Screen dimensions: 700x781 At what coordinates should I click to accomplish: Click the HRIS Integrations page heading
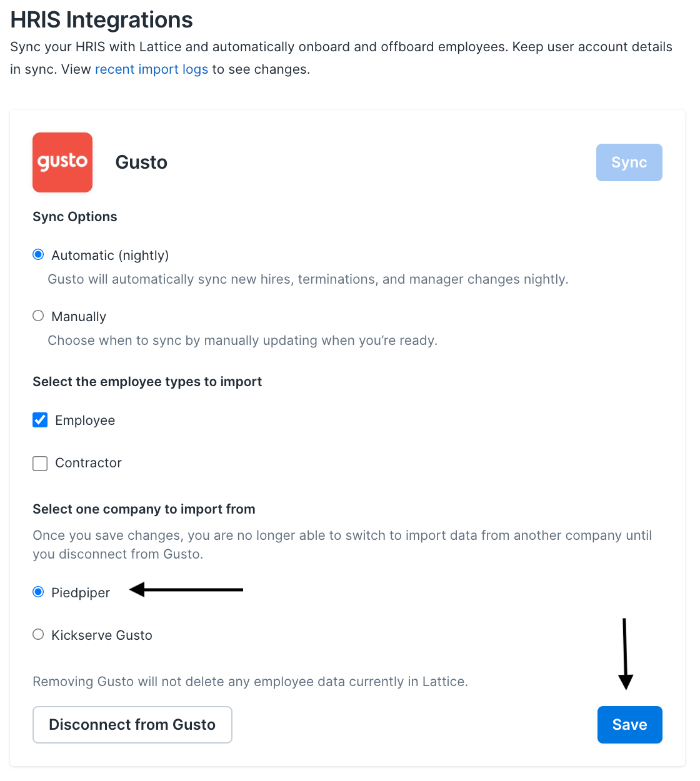pyautogui.click(x=102, y=20)
